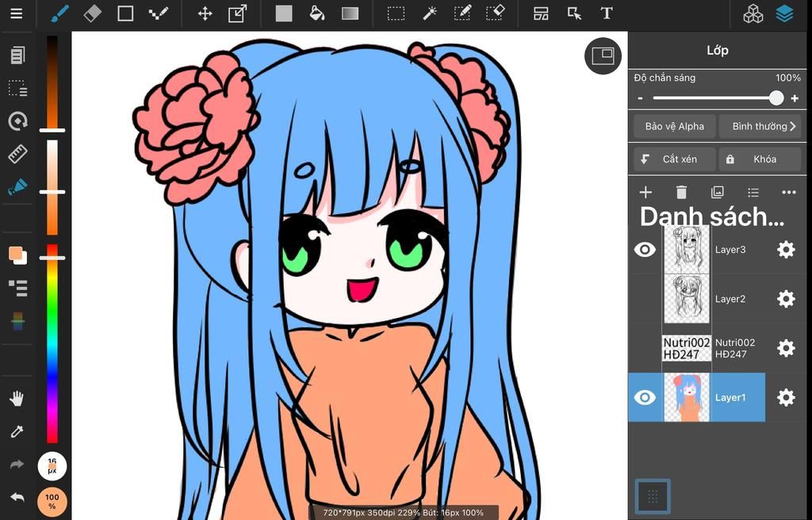The image size is (812, 520).
Task: Select the Text tool
Action: click(x=607, y=13)
